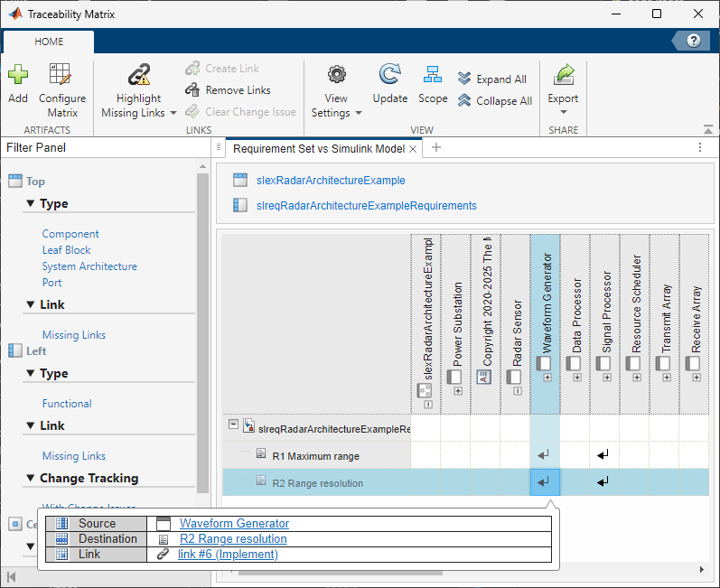Open link #6 (Implement) hyperlink
Image resolution: width=720 pixels, height=588 pixels.
[228, 555]
